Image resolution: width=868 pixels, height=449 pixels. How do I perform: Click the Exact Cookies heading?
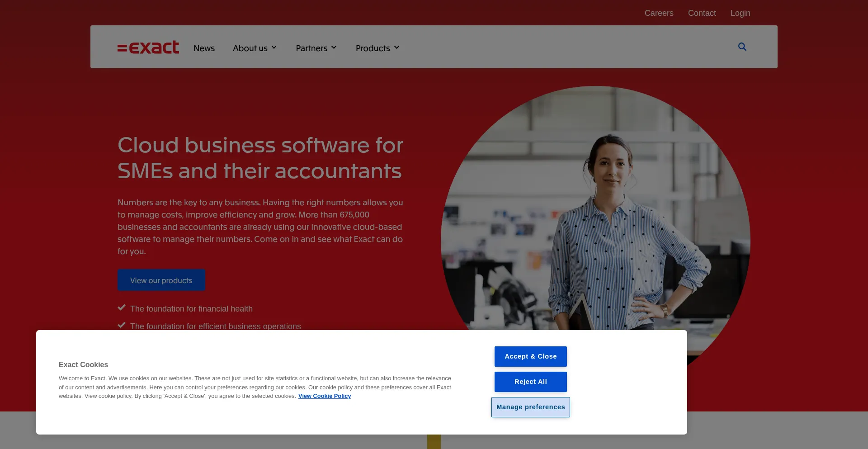pyautogui.click(x=83, y=364)
